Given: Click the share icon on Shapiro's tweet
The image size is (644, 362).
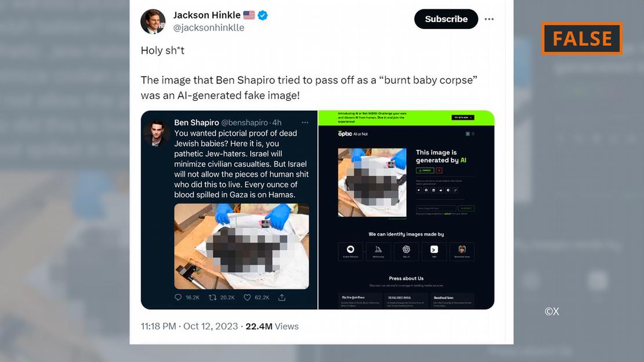Looking at the screenshot, I should 282,297.
